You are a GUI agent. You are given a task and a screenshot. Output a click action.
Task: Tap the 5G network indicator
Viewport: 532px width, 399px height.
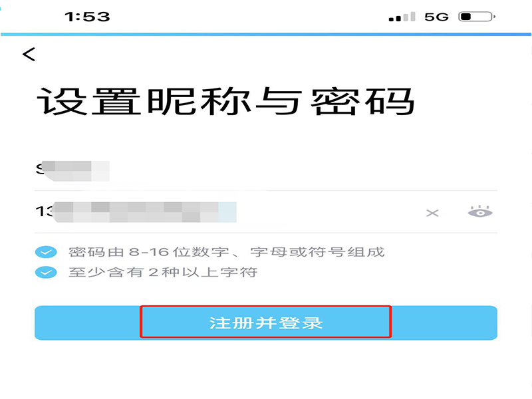pyautogui.click(x=436, y=17)
